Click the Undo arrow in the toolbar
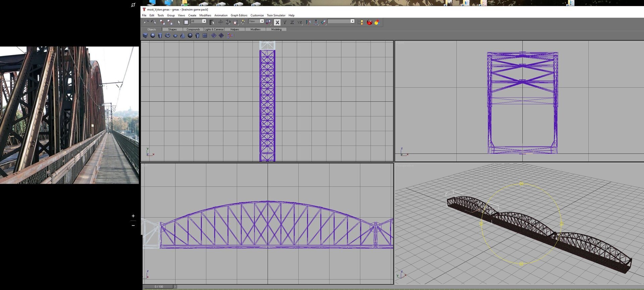This screenshot has height=290, width=644. tap(146, 22)
